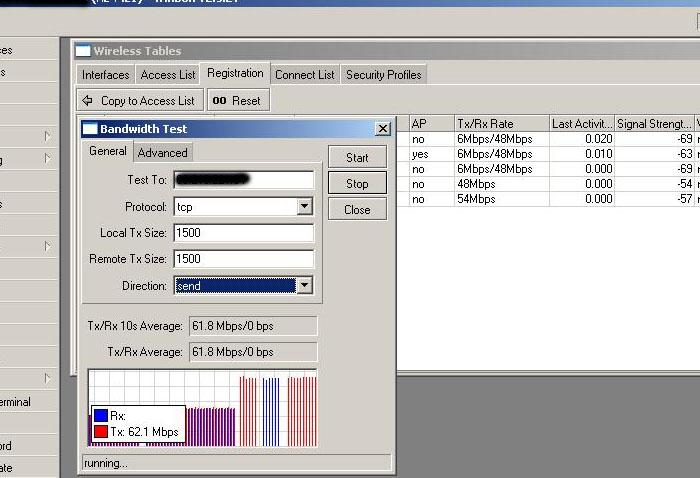Screen dimensions: 700x478
Task: Click the Remote Tx Size field
Action: pyautogui.click(x=243, y=259)
